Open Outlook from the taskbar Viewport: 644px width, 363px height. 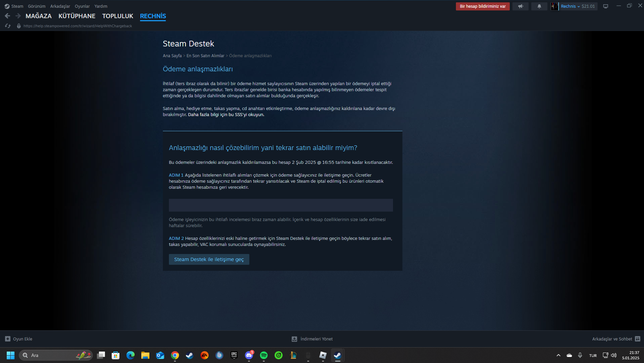tap(160, 355)
